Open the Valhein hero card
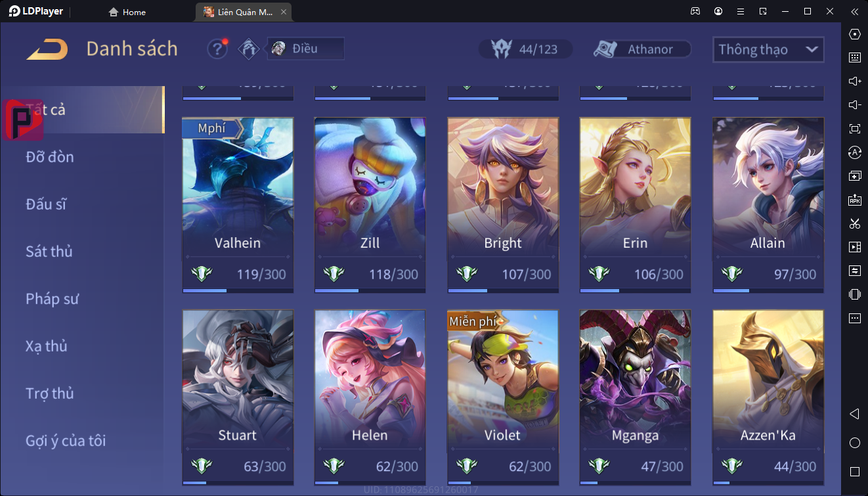Image resolution: width=868 pixels, height=496 pixels. [x=238, y=205]
